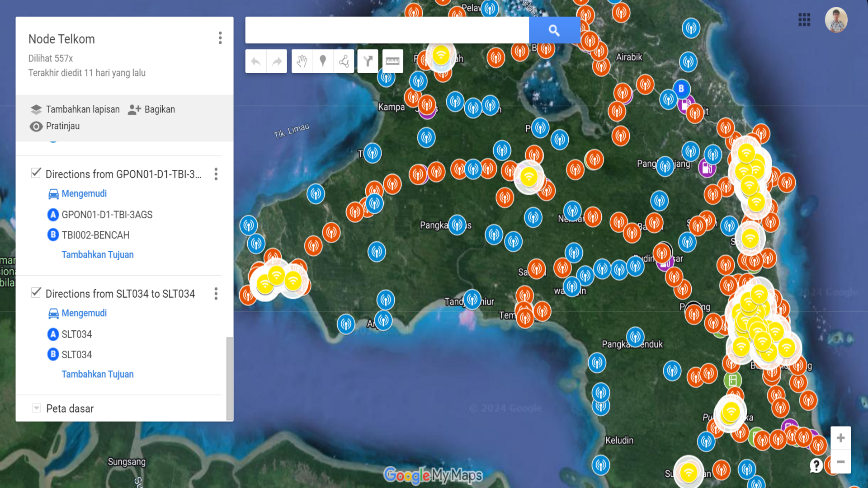Open the account profile picture

coord(836,20)
